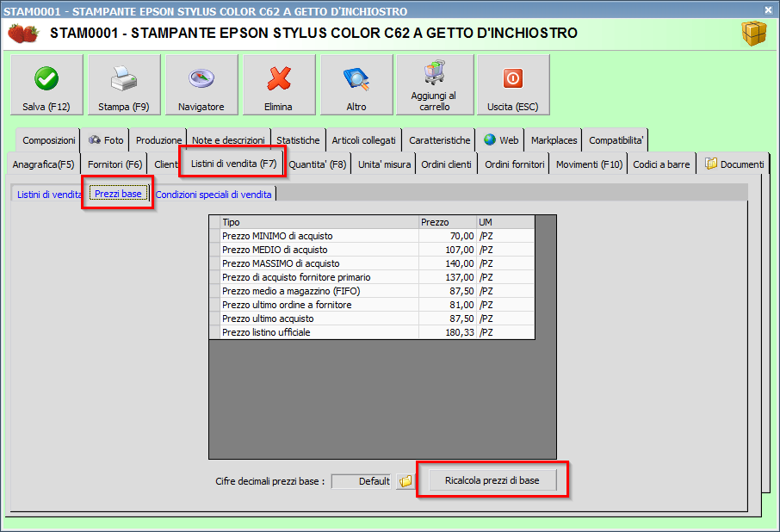Select Prezzo di acquisto fornitore primario row
This screenshot has height=532, width=780.
(x=372, y=277)
